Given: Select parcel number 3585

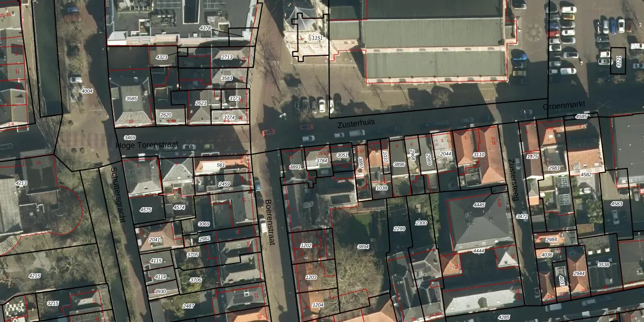Looking at the screenshot, I should pos(131,99).
